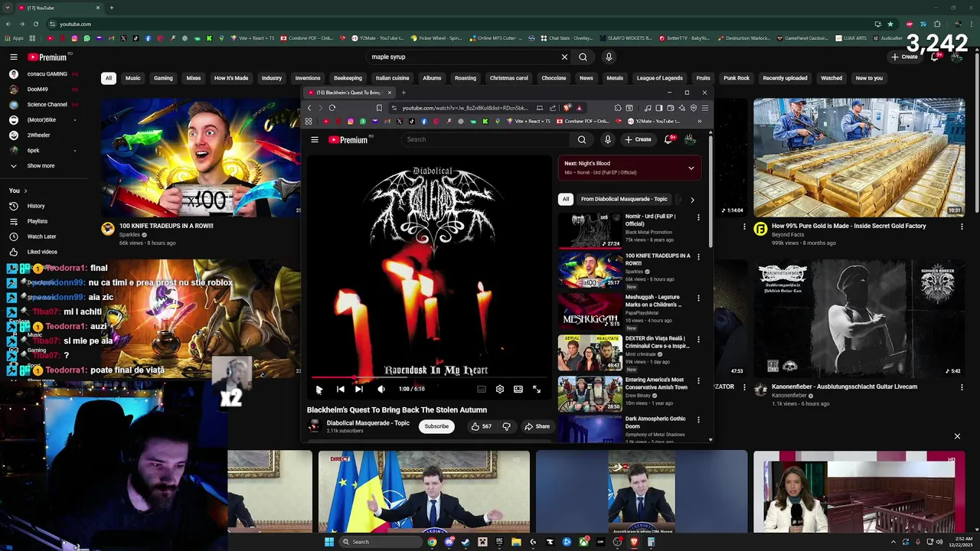Play the video in the front YouTube window
980x551 pixels.
[319, 389]
